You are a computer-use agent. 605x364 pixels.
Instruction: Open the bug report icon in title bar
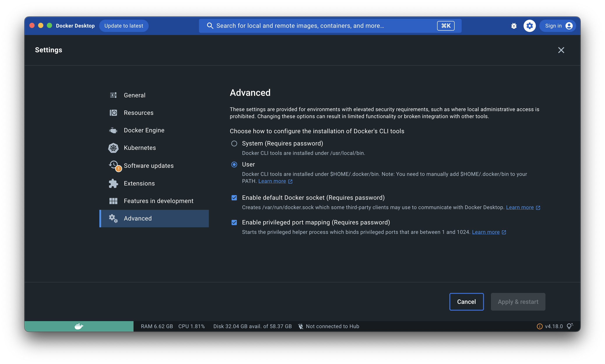pyautogui.click(x=514, y=26)
